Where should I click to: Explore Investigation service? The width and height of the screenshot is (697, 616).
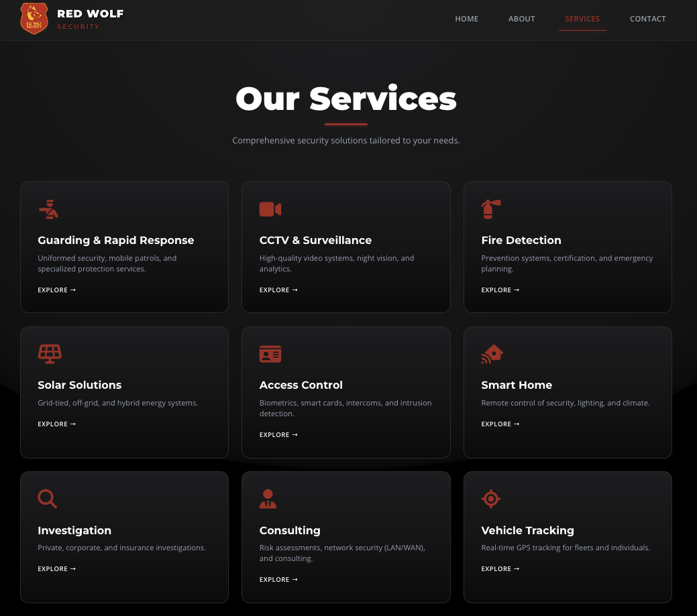[x=57, y=569]
